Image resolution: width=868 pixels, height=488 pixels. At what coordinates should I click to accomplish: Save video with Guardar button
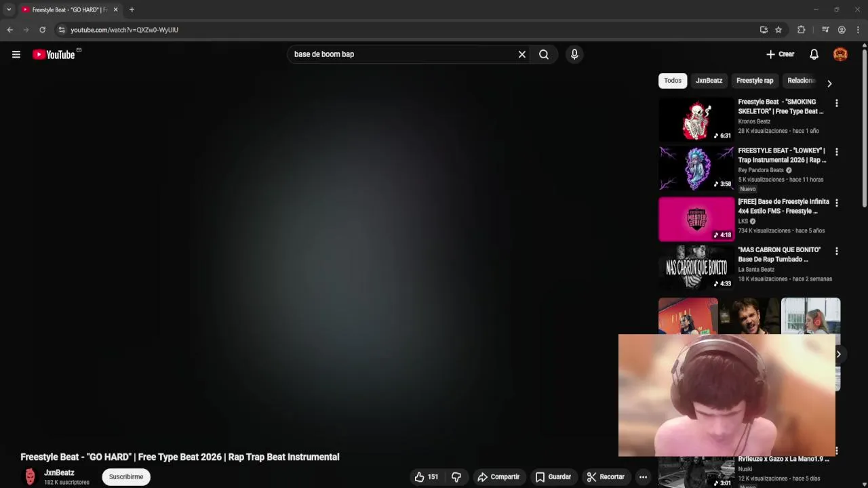pyautogui.click(x=553, y=477)
